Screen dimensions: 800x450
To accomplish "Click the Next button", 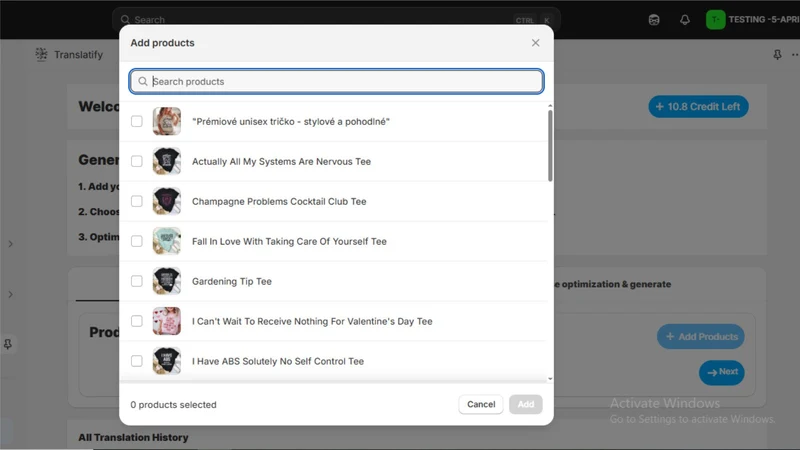I will (x=721, y=372).
